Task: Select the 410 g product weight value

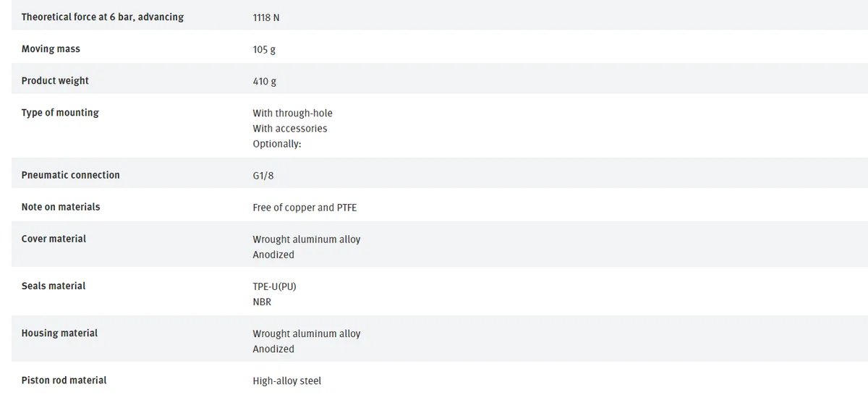Action: tap(265, 82)
